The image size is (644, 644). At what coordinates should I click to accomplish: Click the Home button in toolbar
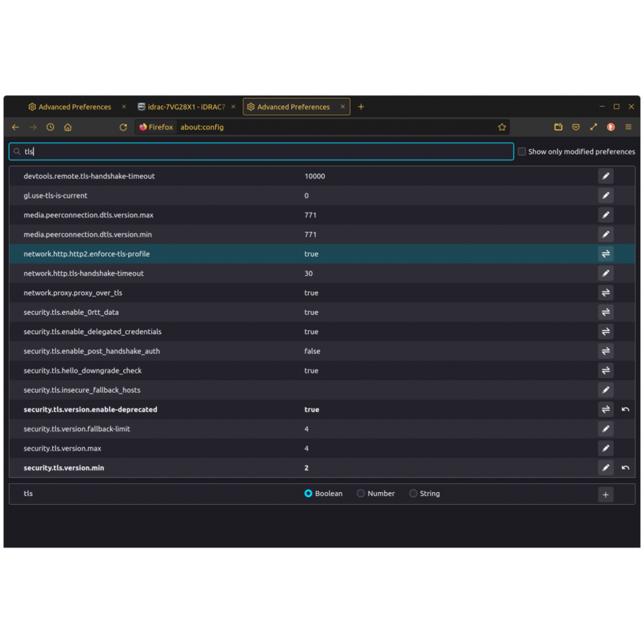68,128
